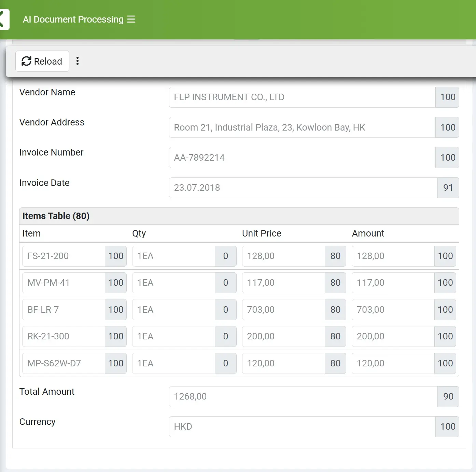Click the Qty field in MV-PM-41 row
The width and height of the screenshot is (476, 472).
tap(173, 283)
